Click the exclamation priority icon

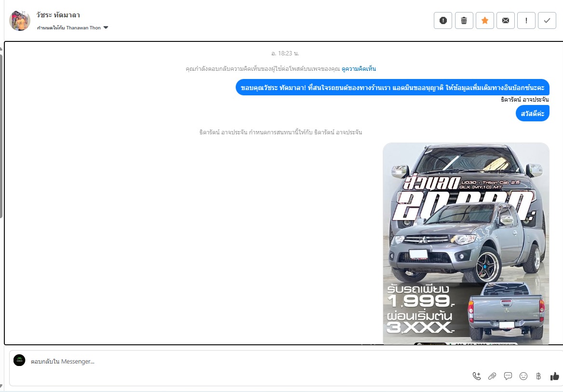click(x=526, y=20)
